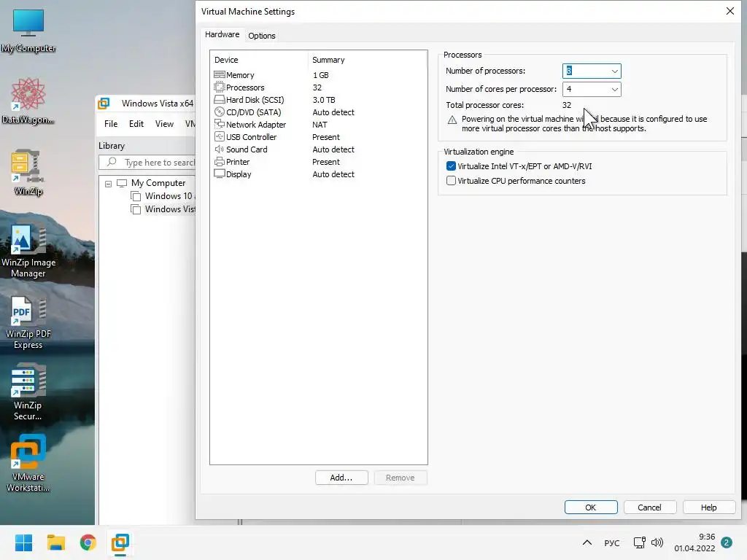Switch to the Hardware tab
Image resolution: width=747 pixels, height=560 pixels.
coord(222,34)
